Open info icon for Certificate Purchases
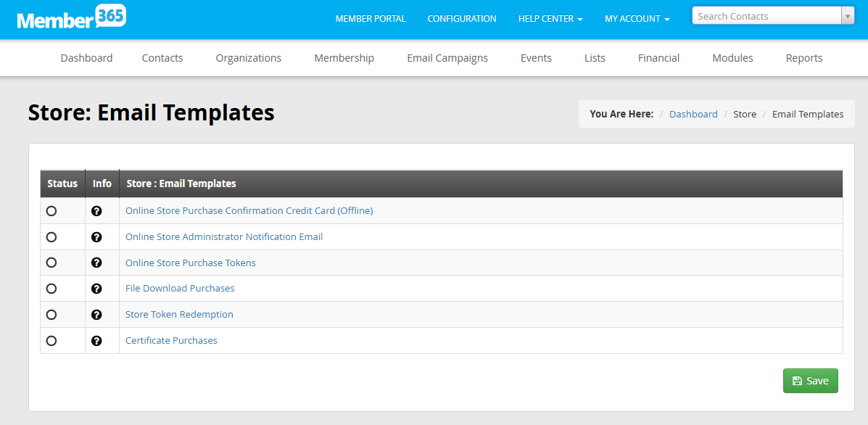868x425 pixels. click(x=96, y=340)
